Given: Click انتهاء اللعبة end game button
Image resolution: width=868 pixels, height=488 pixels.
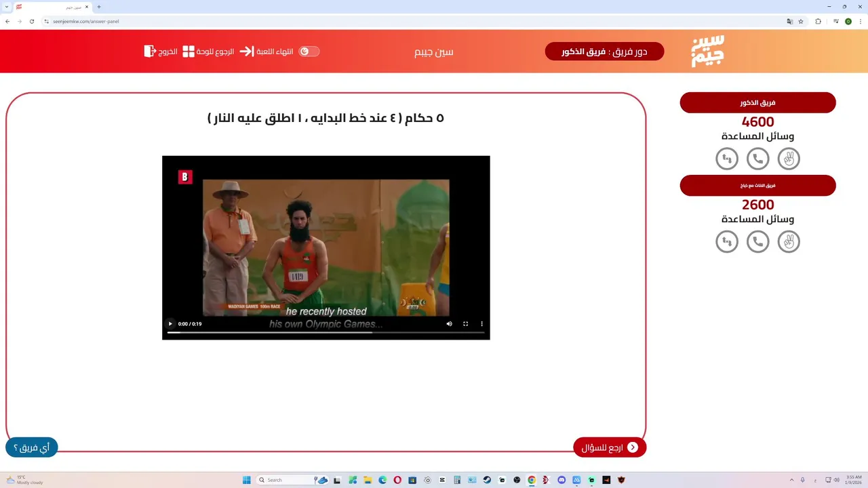Looking at the screenshot, I should 267,52.
